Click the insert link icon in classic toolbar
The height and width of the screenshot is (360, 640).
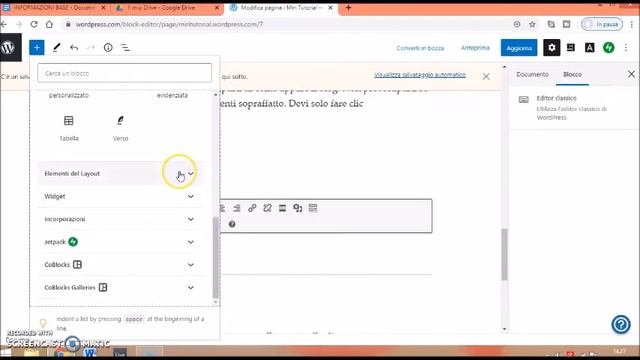tap(252, 208)
